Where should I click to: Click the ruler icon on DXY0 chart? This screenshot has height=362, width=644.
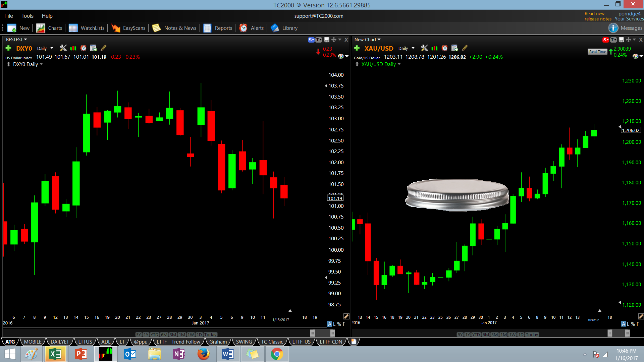pyautogui.click(x=346, y=316)
